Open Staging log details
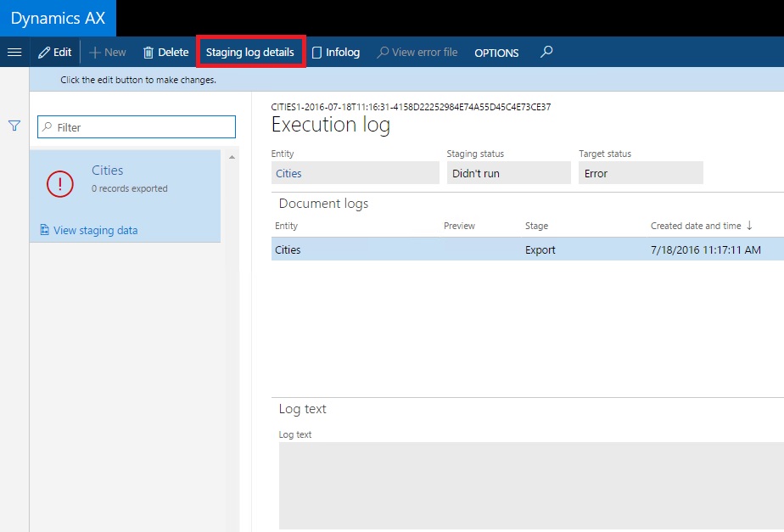784x532 pixels. click(x=250, y=52)
